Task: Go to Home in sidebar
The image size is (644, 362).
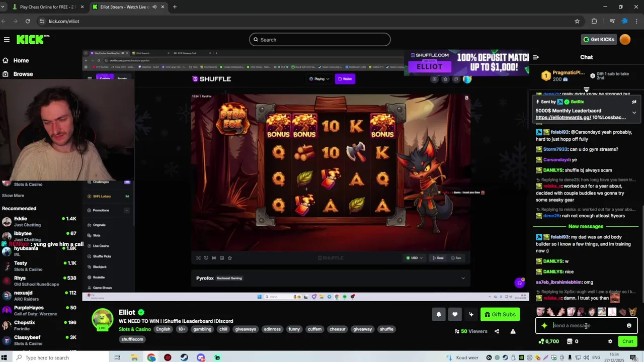Action: pyautogui.click(x=21, y=60)
